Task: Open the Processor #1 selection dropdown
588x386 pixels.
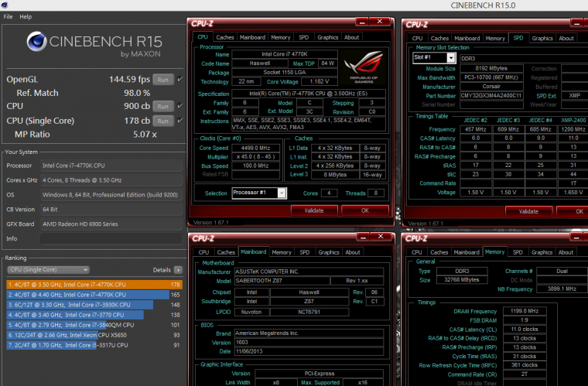Action: pos(260,193)
